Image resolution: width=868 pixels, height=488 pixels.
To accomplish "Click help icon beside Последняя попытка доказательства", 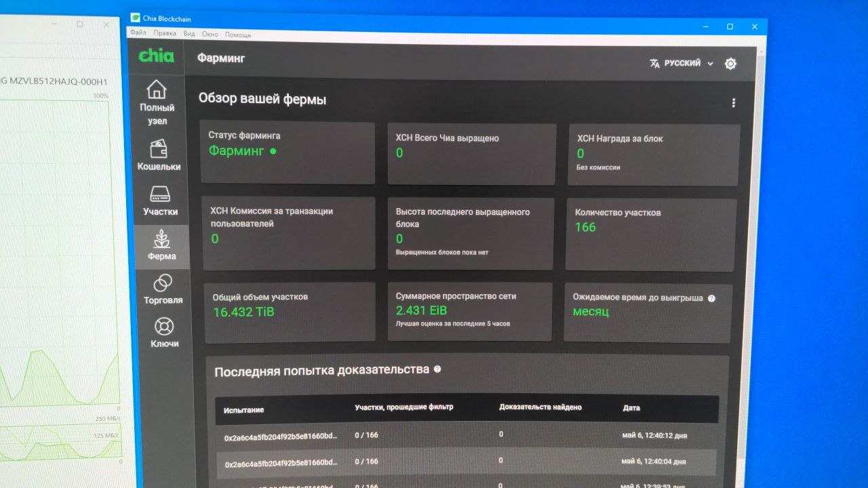I will 437,369.
